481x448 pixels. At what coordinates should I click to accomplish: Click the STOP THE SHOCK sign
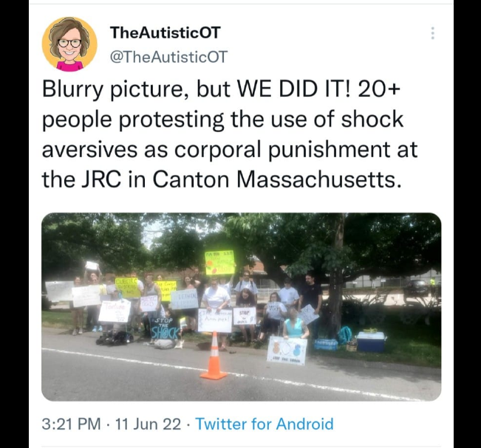(x=166, y=328)
